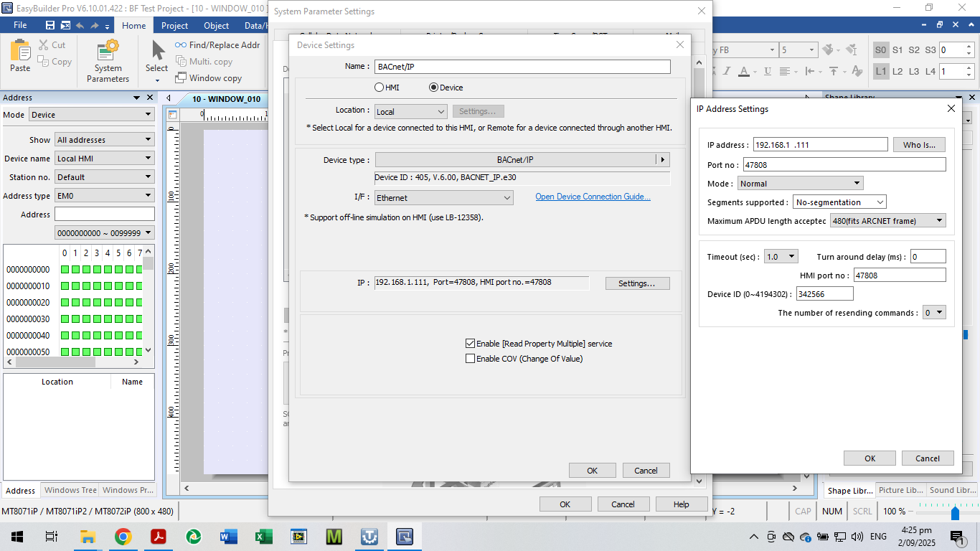The height and width of the screenshot is (551, 980).
Task: Switch to the Windows Tree tab
Action: point(70,490)
